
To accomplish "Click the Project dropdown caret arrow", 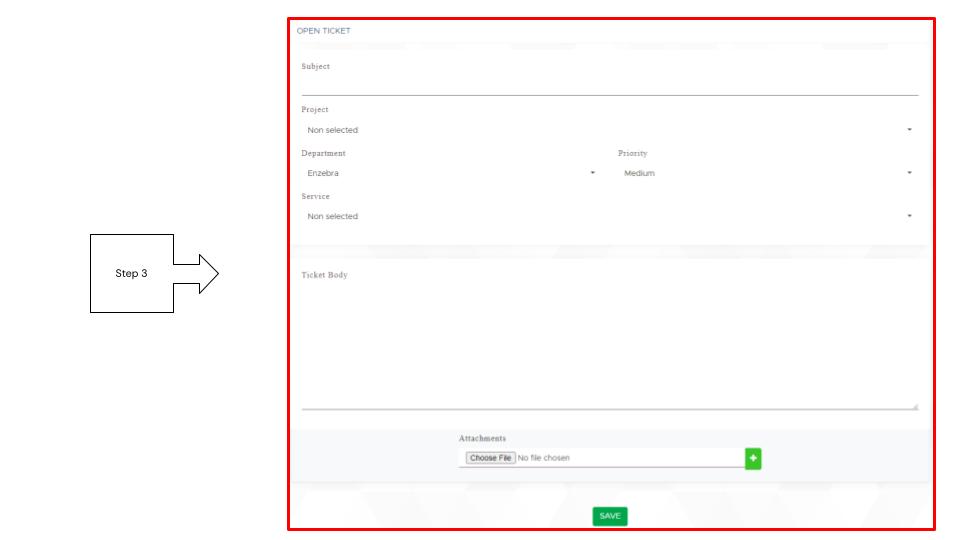I will click(909, 130).
